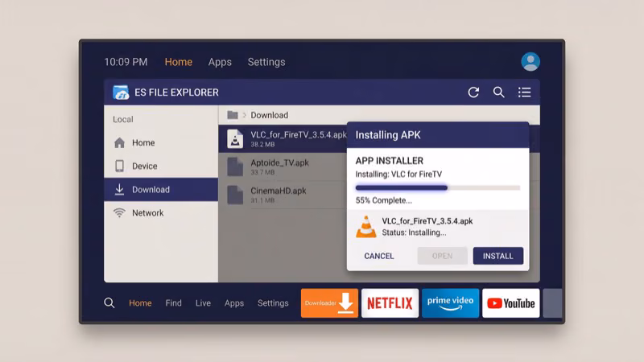Launch the YouTube app tile
Screen dimensions: 644x362
point(510,303)
